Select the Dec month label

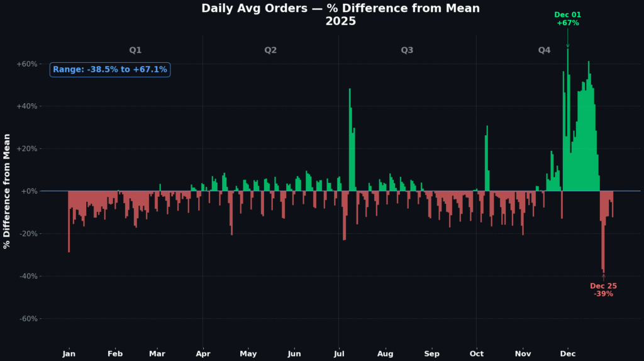(568, 354)
